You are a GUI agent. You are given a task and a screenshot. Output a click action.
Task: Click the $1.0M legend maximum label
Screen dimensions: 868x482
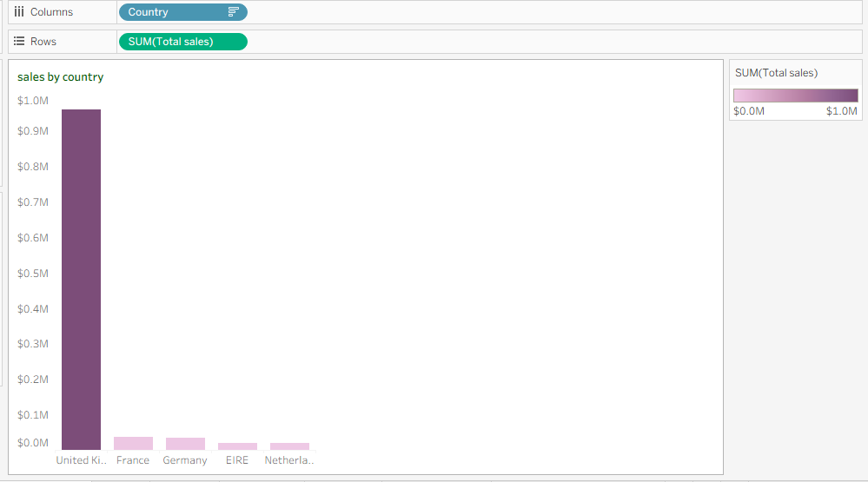pyautogui.click(x=841, y=112)
